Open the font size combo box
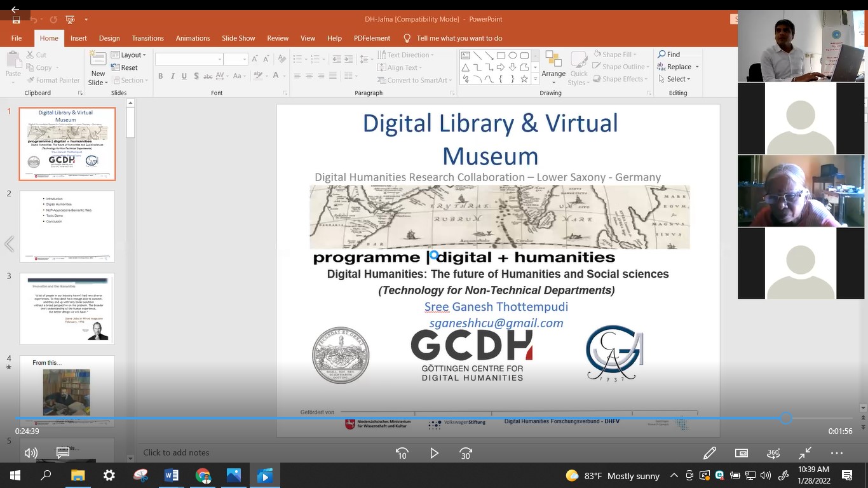 [236, 59]
